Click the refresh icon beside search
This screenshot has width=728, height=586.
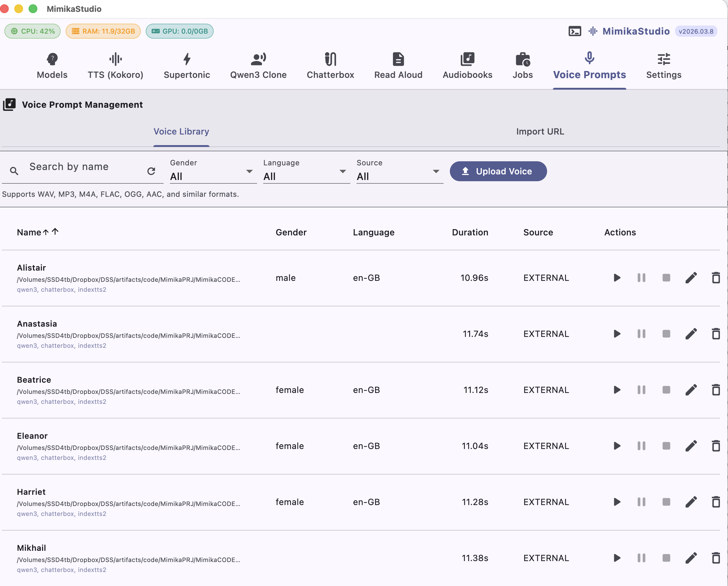pos(151,171)
